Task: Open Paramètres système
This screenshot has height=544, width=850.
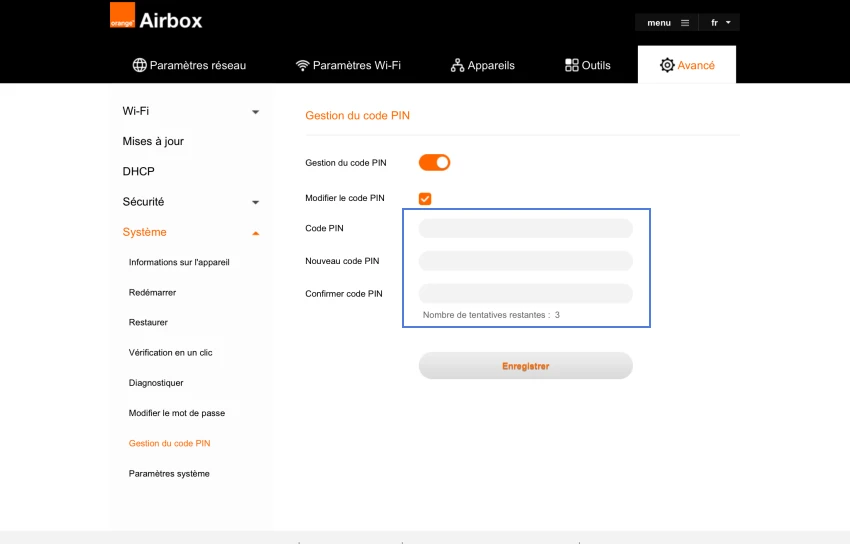Action: point(169,474)
